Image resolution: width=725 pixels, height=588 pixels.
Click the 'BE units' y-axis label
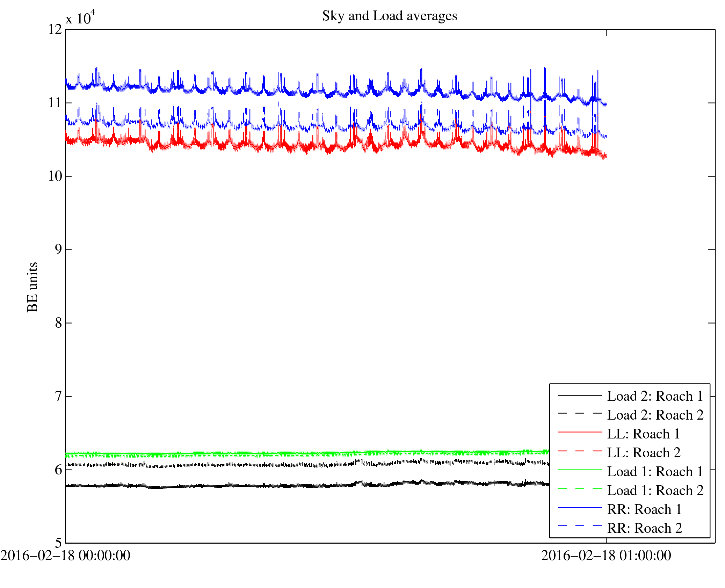(x=32, y=287)
